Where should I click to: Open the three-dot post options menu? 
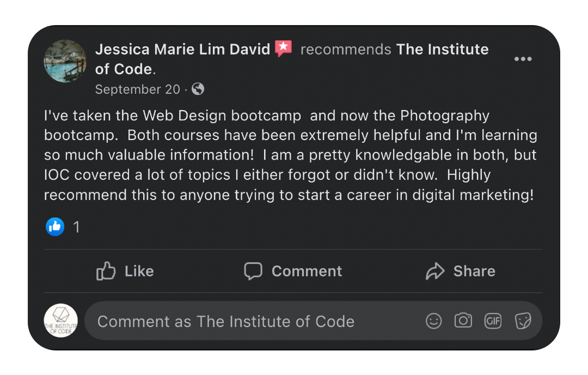tap(523, 59)
